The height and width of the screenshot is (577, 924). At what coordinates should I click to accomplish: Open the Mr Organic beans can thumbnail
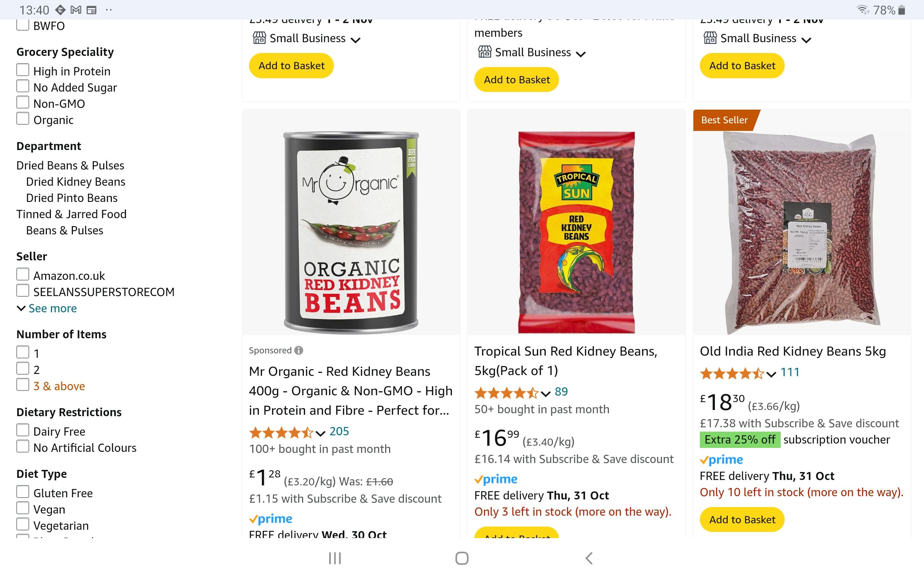351,232
